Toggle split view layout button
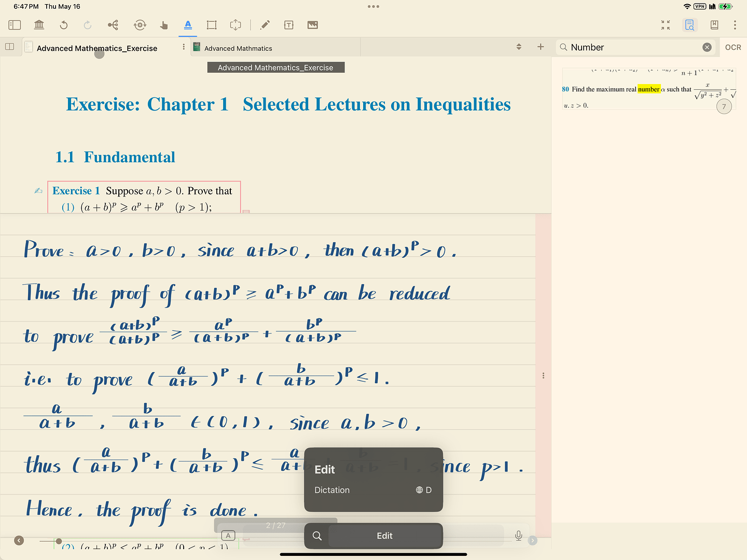Viewport: 747px width, 560px height. coord(9,47)
